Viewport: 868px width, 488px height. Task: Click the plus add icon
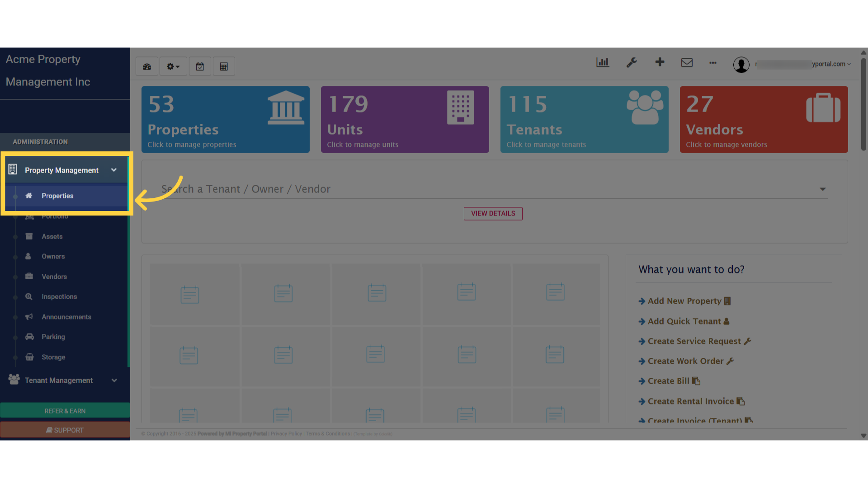[660, 62]
